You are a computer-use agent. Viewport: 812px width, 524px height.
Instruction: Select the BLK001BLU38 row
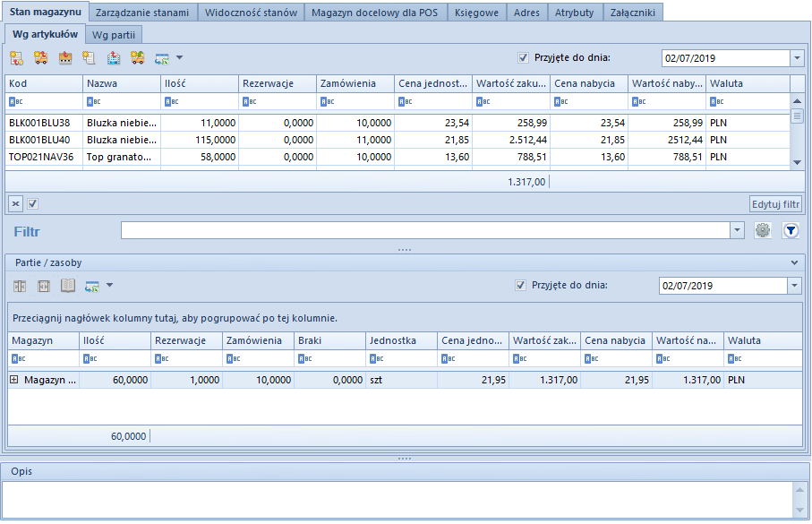tap(397, 123)
